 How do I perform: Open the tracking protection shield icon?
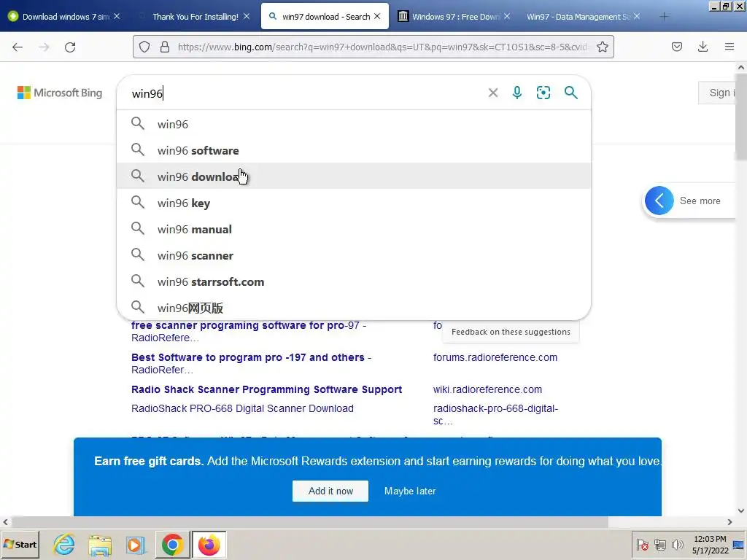pyautogui.click(x=144, y=47)
